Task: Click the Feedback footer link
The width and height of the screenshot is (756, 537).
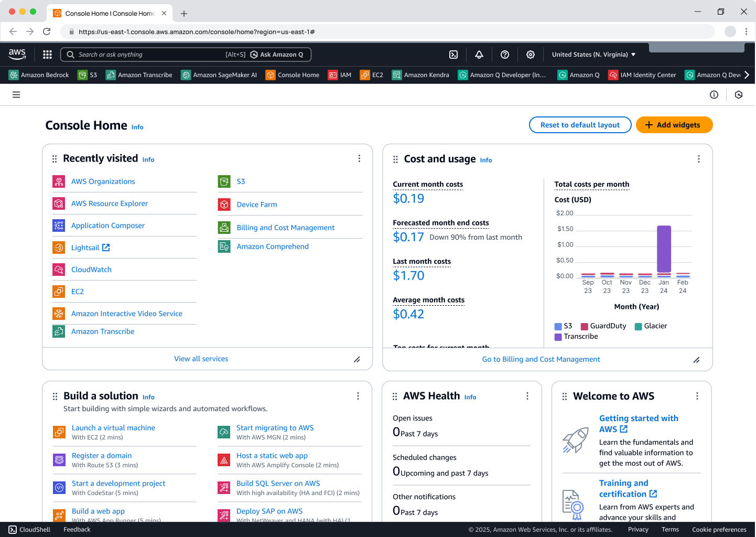Action: point(77,530)
